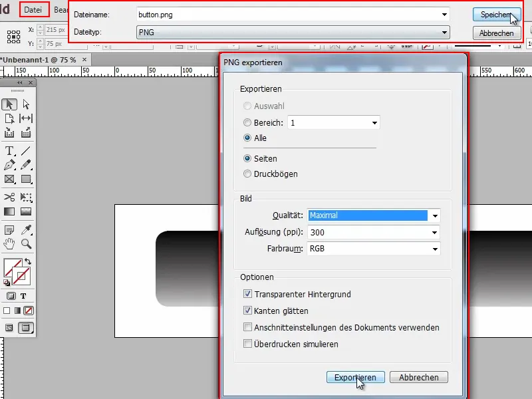The height and width of the screenshot is (399, 532).
Task: Click the Apply None button
Action: (29, 311)
